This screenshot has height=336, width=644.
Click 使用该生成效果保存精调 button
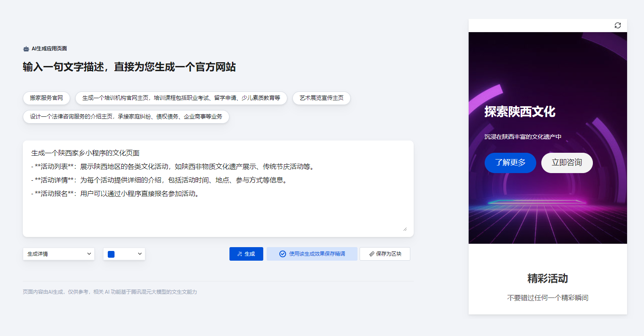(x=312, y=254)
